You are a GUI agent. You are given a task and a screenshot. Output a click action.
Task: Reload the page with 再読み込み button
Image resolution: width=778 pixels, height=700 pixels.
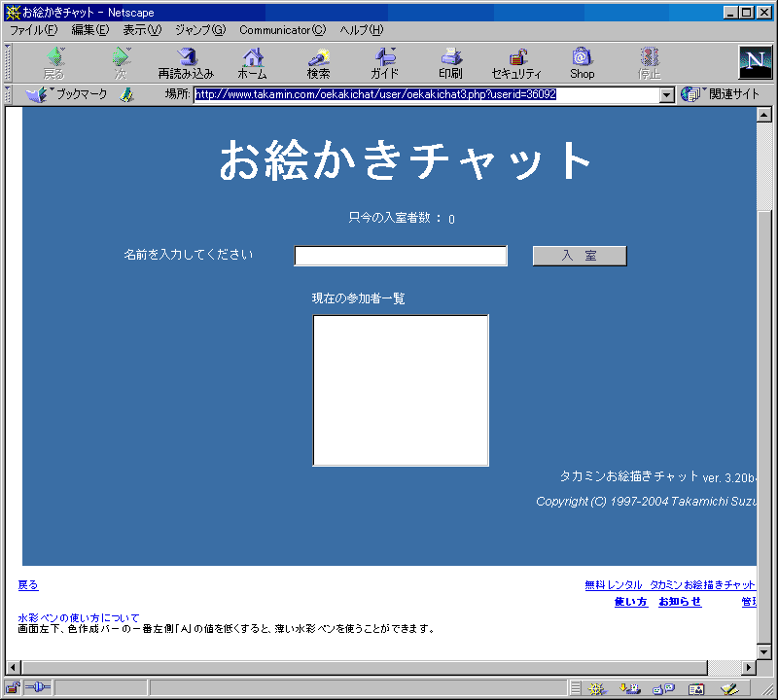(x=186, y=63)
